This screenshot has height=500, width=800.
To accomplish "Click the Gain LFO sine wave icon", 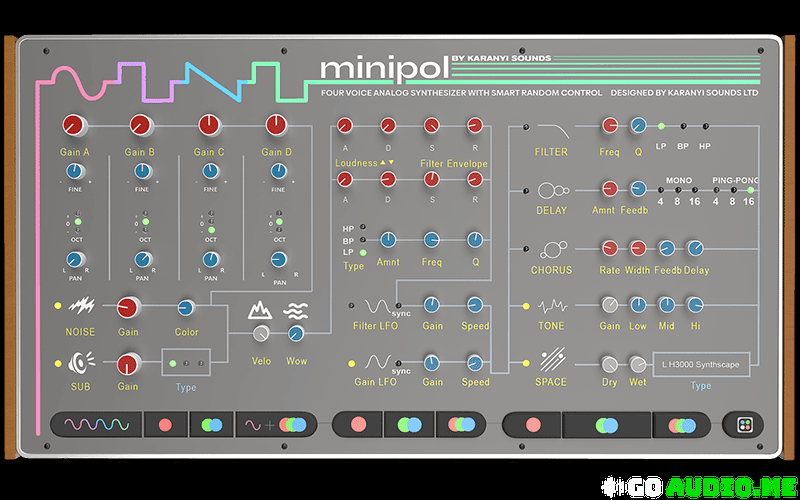I will point(377,363).
